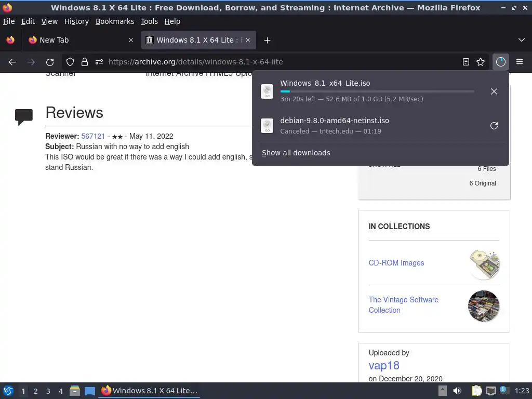This screenshot has height=399, width=532.
Task: Open the File menu
Action: pos(9,21)
